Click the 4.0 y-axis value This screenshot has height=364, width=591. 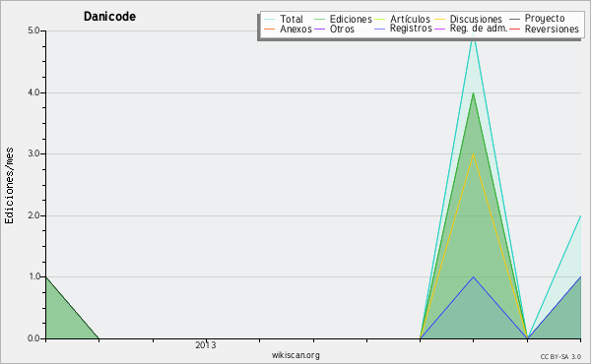(x=33, y=92)
